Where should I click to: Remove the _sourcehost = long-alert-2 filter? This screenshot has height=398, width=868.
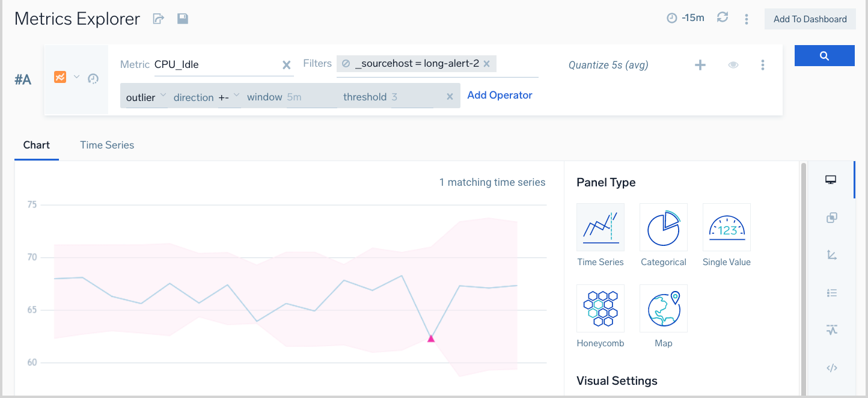click(486, 64)
